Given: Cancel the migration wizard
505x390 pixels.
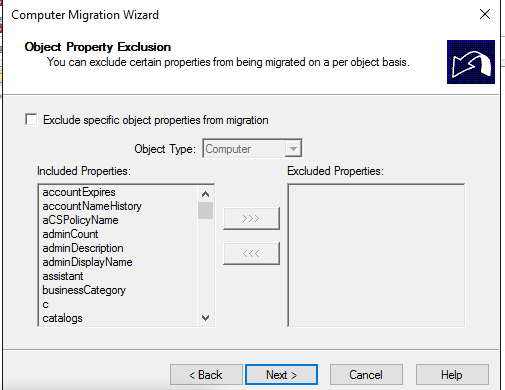Looking at the screenshot, I should click(366, 375).
